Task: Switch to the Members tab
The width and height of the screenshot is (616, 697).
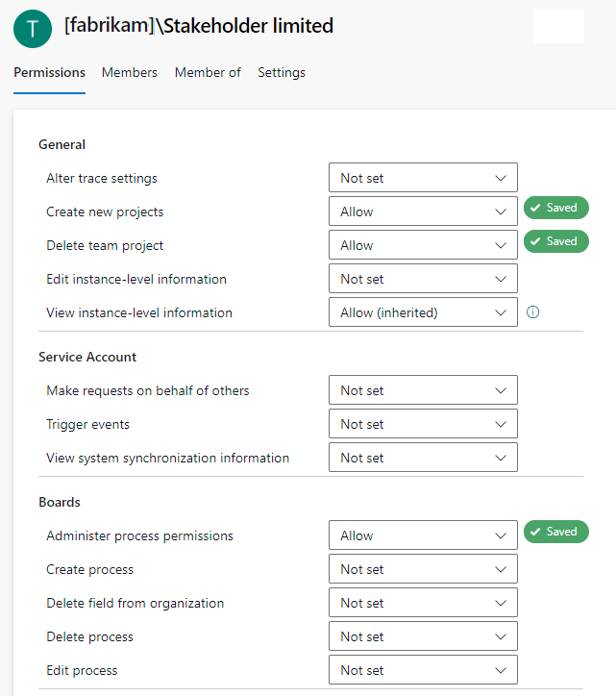Action: (x=130, y=72)
